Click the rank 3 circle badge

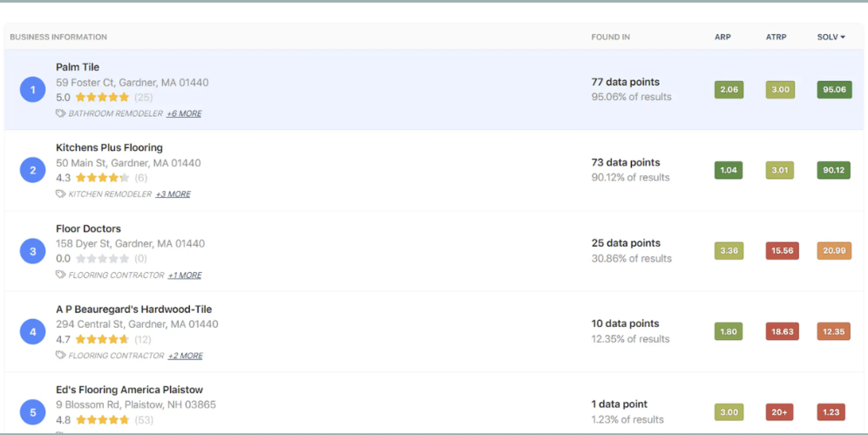click(x=33, y=251)
